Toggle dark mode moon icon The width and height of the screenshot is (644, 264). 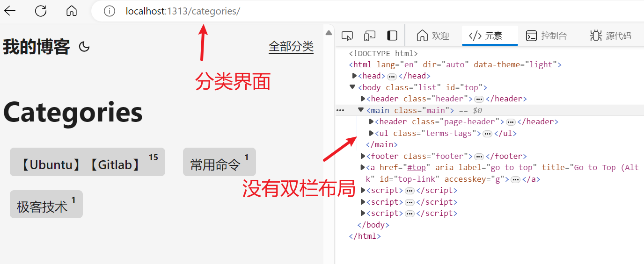[x=84, y=47]
